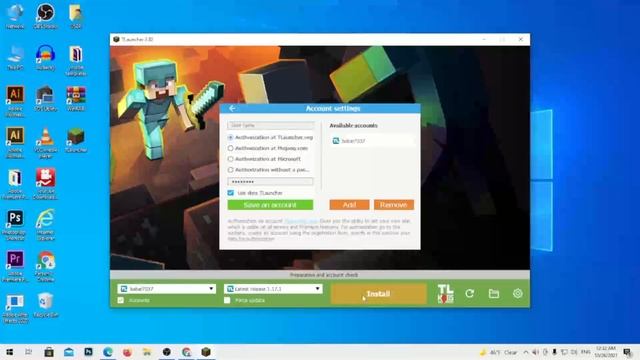Image resolution: width=640 pixels, height=360 pixels.
Task: Select the red YouTube downloader desktop shortcut
Action: tap(45, 184)
